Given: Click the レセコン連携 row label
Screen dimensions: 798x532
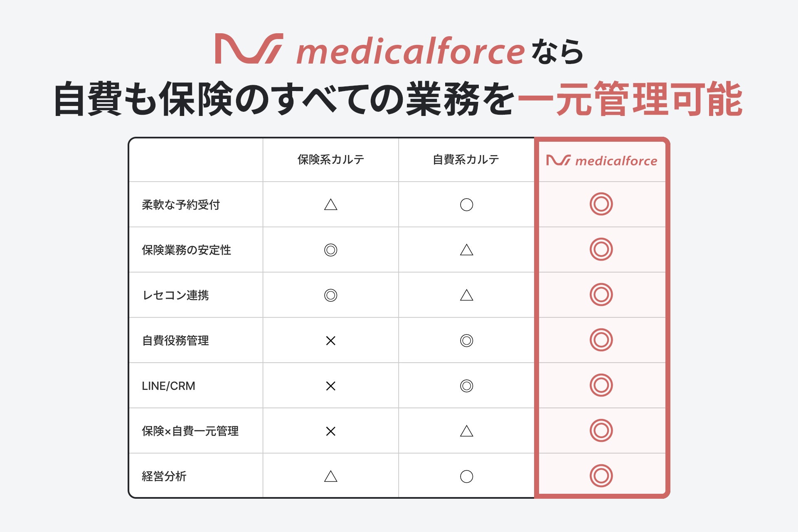Looking at the screenshot, I should click(175, 296).
